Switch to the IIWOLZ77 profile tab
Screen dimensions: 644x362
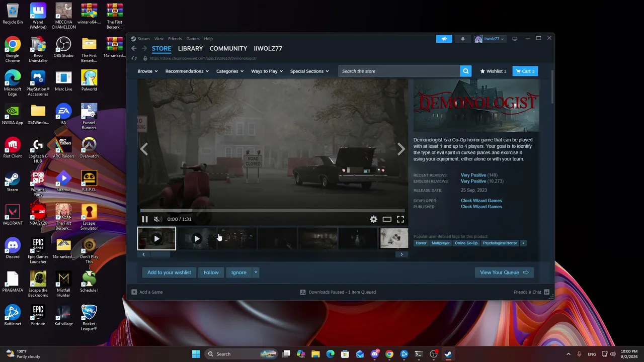click(268, 48)
